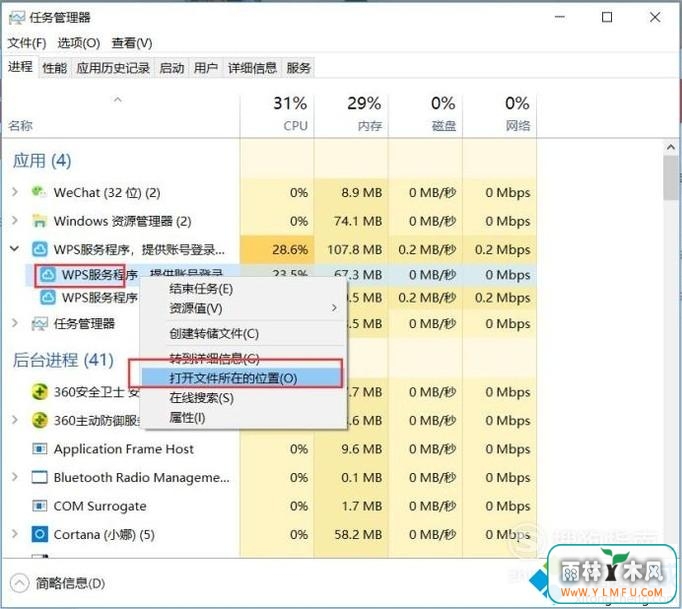
Task: Switch to the 性能 tab
Action: 55,68
